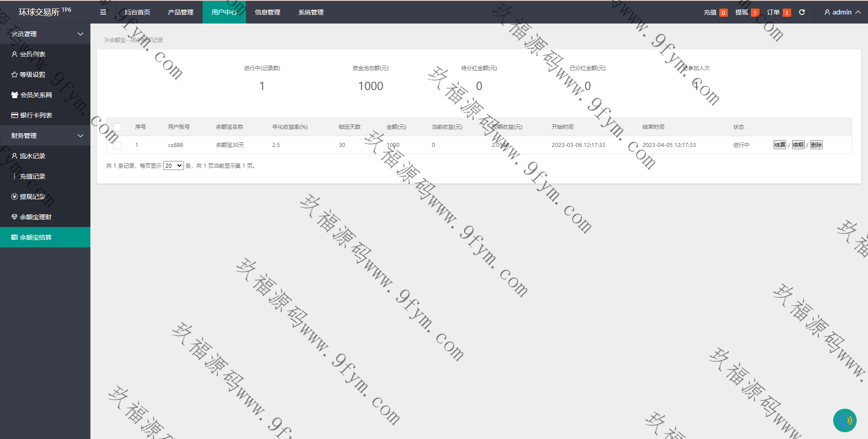Switch to the 系统管理 top tab
The image size is (868, 439).
coord(311,12)
